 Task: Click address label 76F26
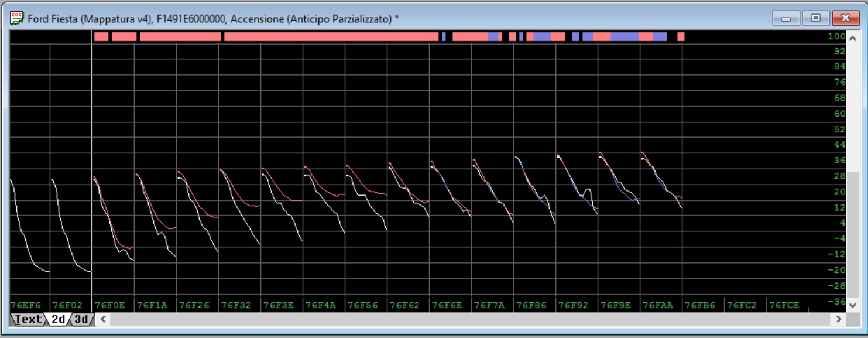point(194,305)
